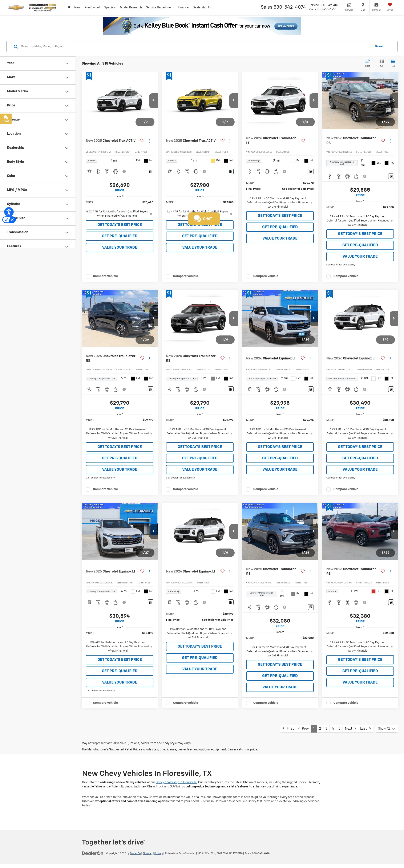
Task: Check Compare Vehicle for $27,980 Trax
Action: (168, 276)
